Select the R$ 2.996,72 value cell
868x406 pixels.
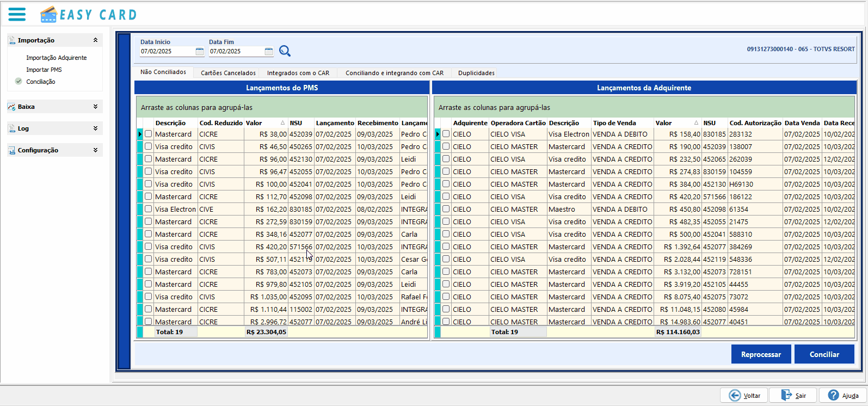(266, 322)
